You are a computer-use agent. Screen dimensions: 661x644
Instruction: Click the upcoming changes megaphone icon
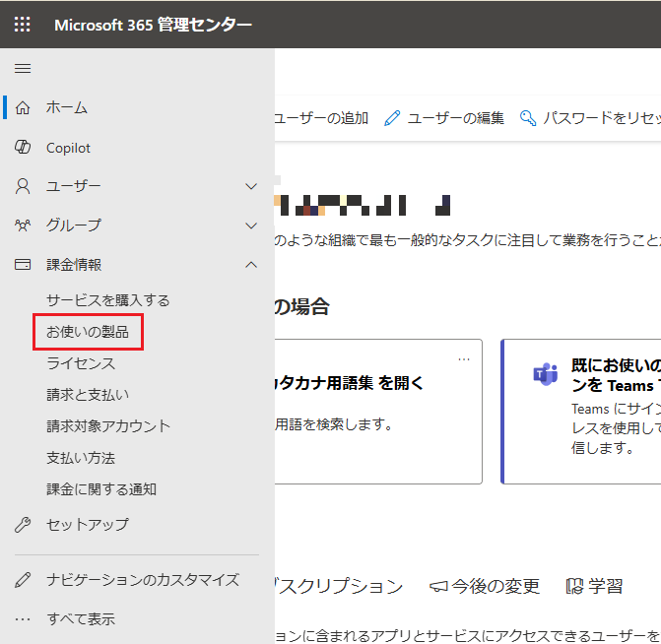[x=438, y=586]
